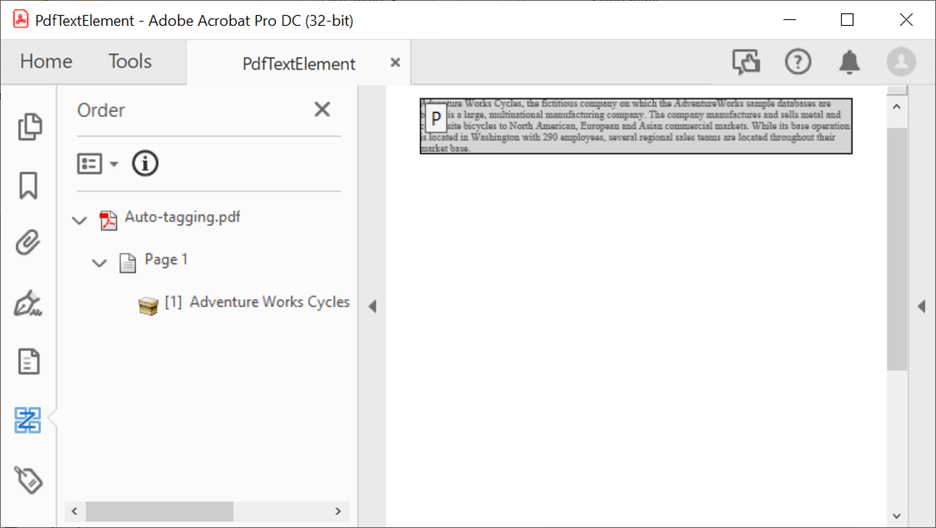
Task: Open the Help question mark menu
Action: (798, 62)
